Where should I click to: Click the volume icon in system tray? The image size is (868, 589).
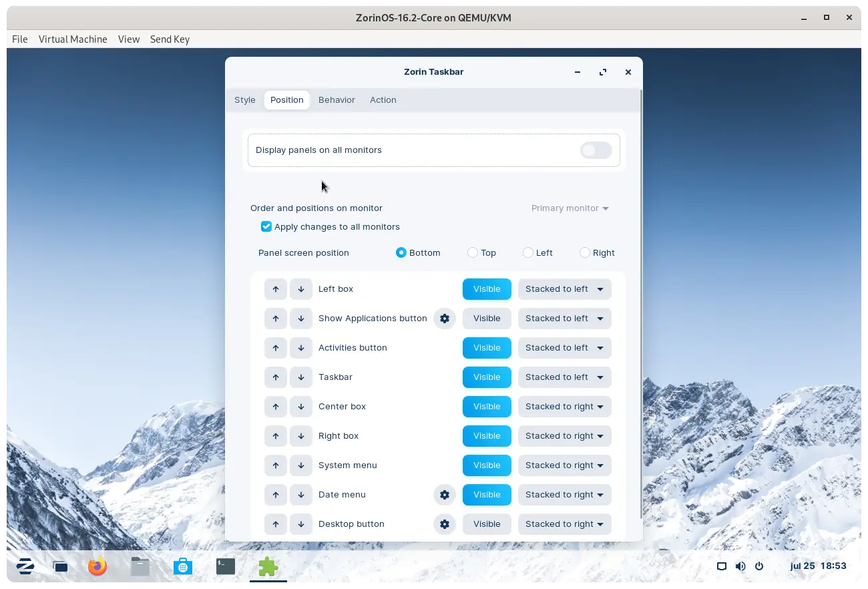(x=740, y=566)
